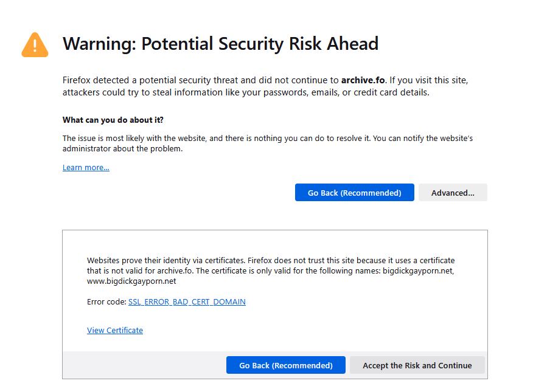Open the SSL_ERROR_BAD_CERT_DOMAIN error code link
This screenshot has height=392, width=533.
187,301
